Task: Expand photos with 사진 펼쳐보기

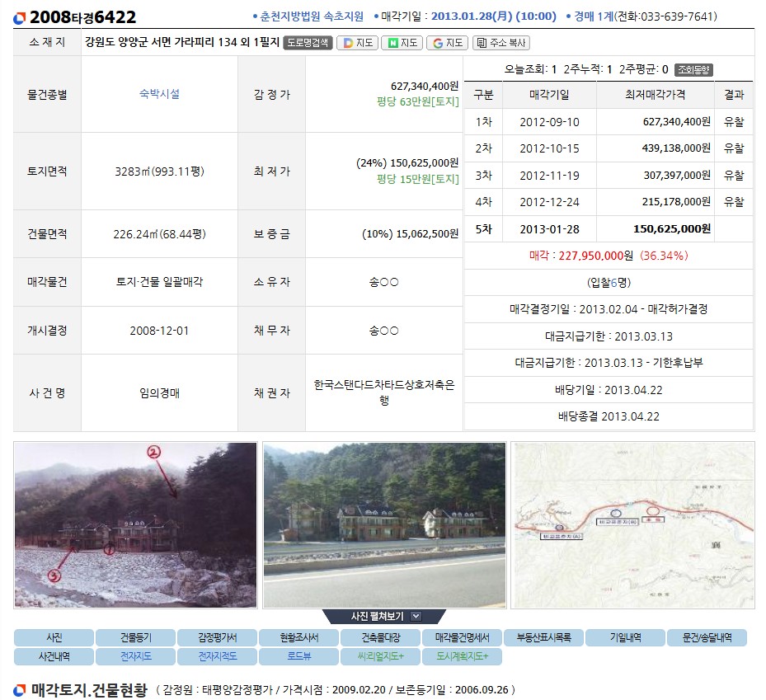Action: [378, 616]
